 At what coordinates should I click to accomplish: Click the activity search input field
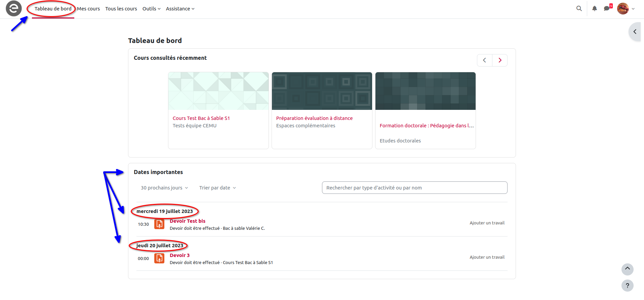tap(414, 188)
